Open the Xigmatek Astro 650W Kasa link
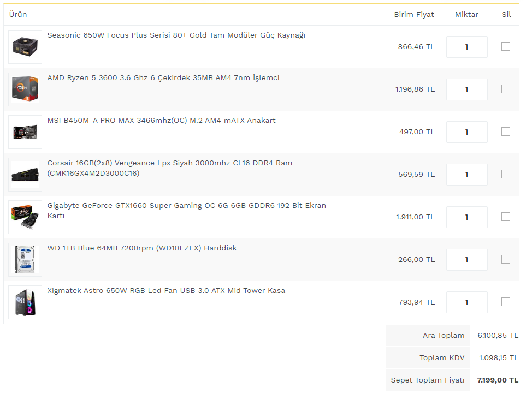This screenshot has width=532, height=394. coord(166,290)
